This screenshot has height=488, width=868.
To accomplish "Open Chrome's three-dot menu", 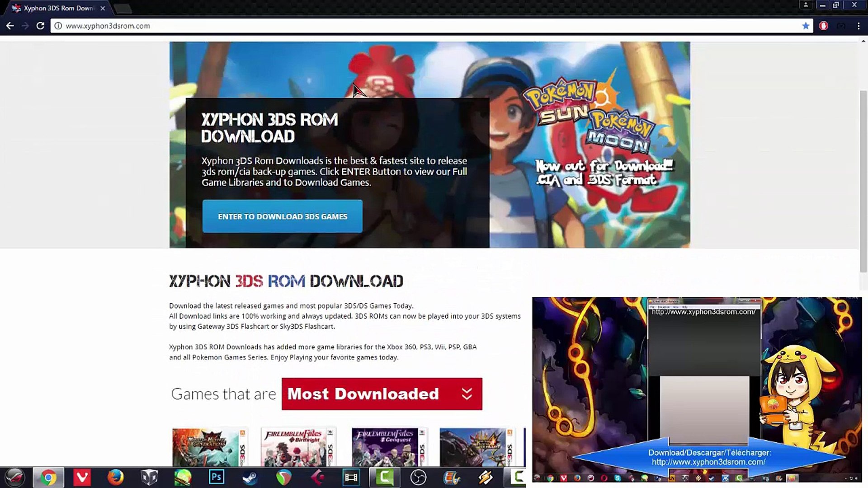I will pos(859,26).
